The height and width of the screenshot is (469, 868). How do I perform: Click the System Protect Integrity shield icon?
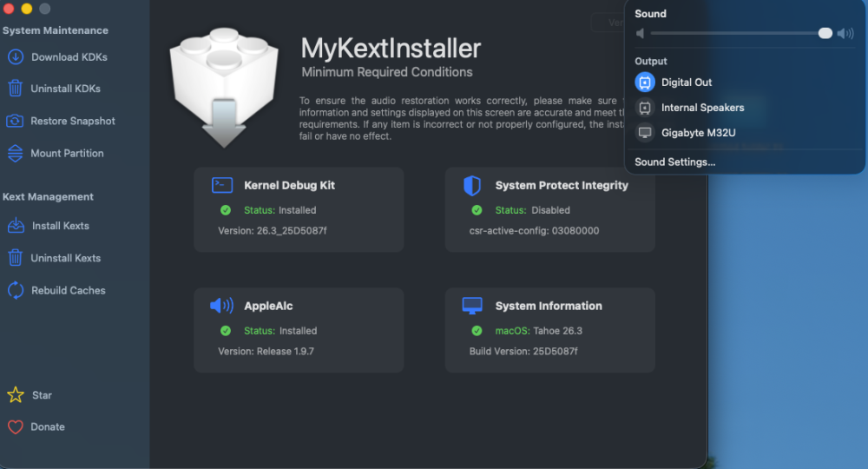coord(472,186)
